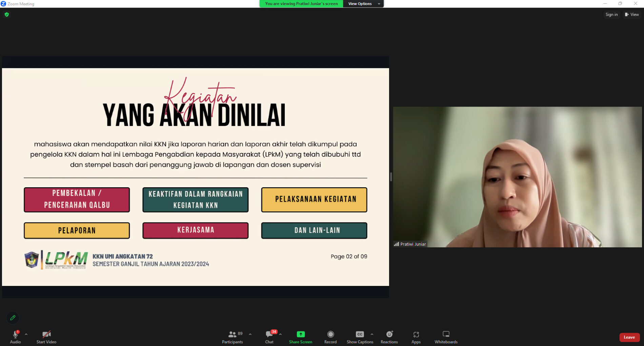Viewport: 644px width, 346px height.
Task: Start recording the meeting
Action: tap(330, 336)
